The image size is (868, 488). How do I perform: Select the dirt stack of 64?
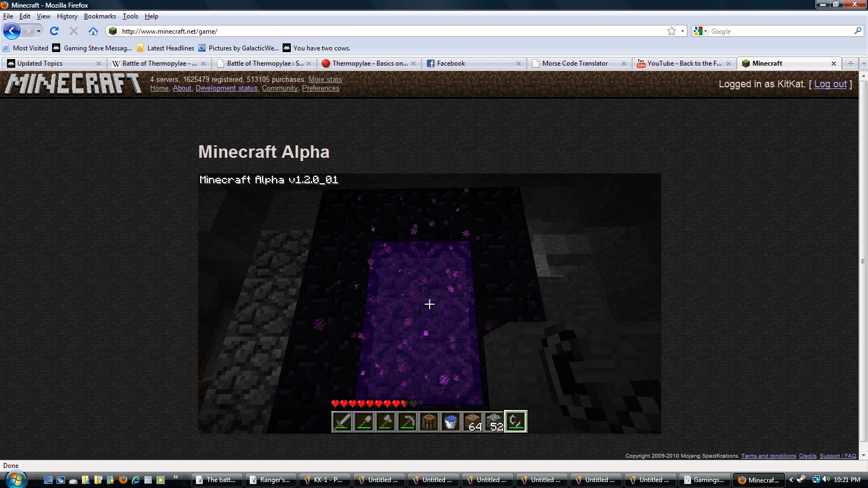473,421
